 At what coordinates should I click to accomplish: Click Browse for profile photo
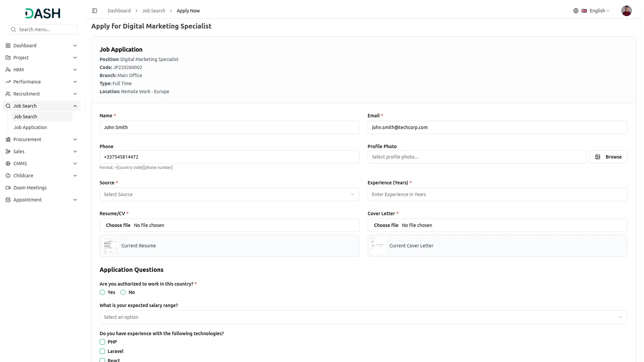point(608,157)
